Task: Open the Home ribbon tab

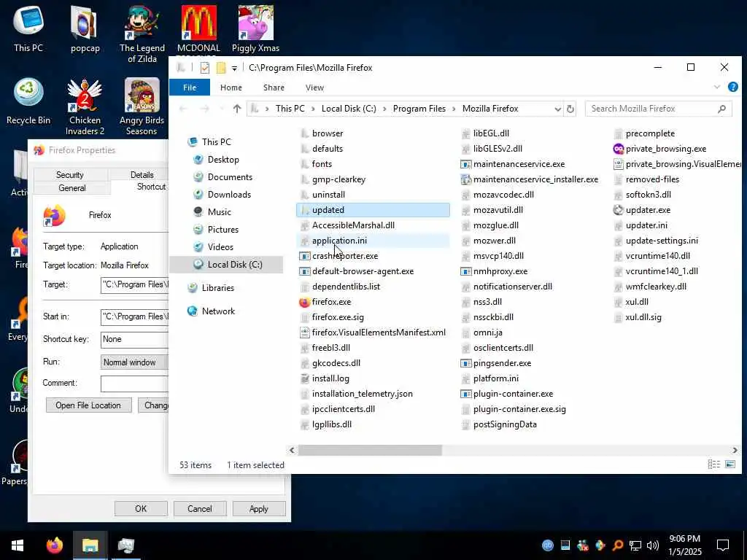Action: coord(231,87)
